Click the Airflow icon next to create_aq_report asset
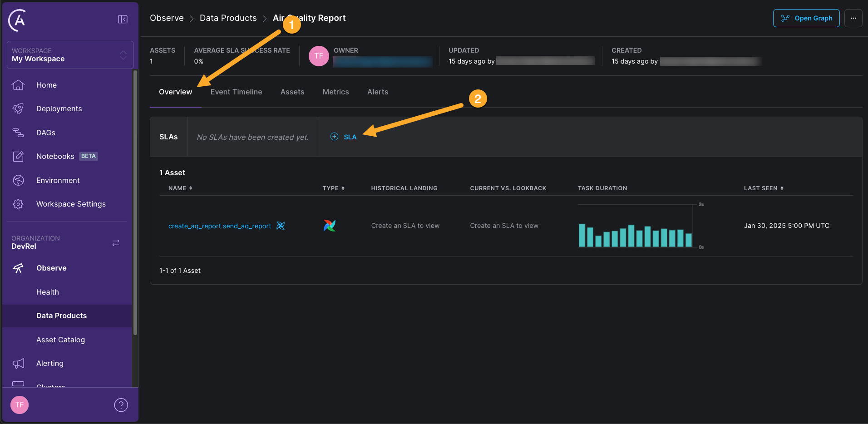This screenshot has width=868, height=424. tap(281, 226)
